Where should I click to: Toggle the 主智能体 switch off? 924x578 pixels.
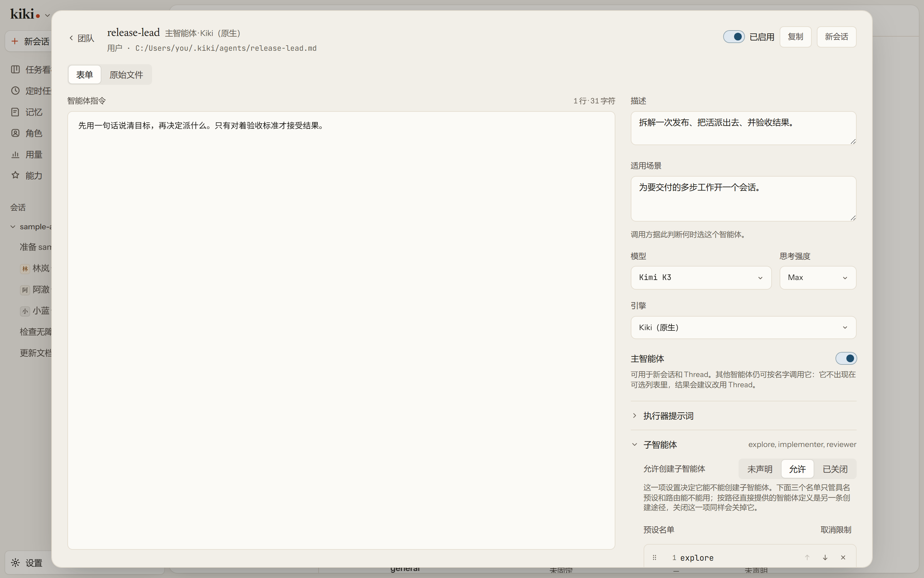tap(846, 358)
